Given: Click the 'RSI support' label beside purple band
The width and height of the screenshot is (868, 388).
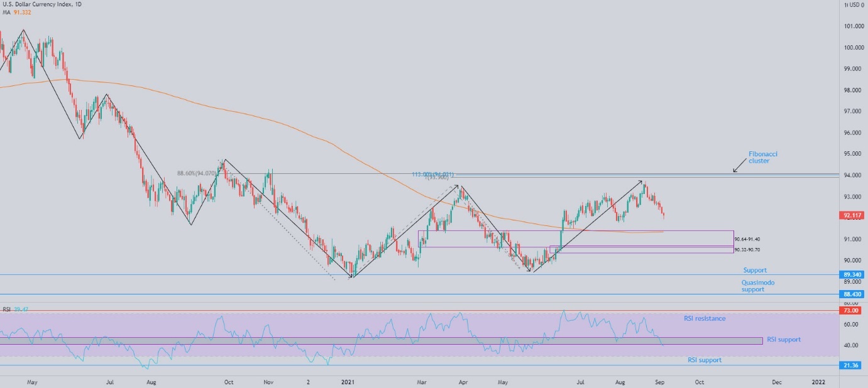Looking at the screenshot, I should click(x=784, y=340).
